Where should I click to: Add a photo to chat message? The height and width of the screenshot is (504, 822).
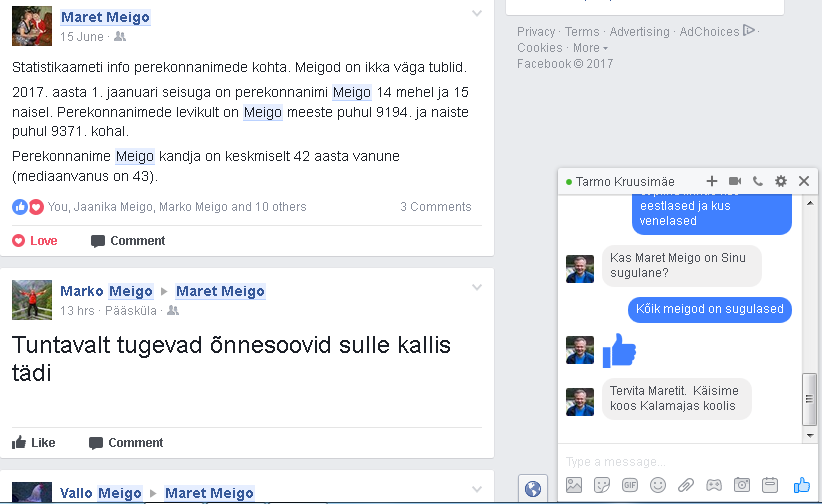point(574,485)
